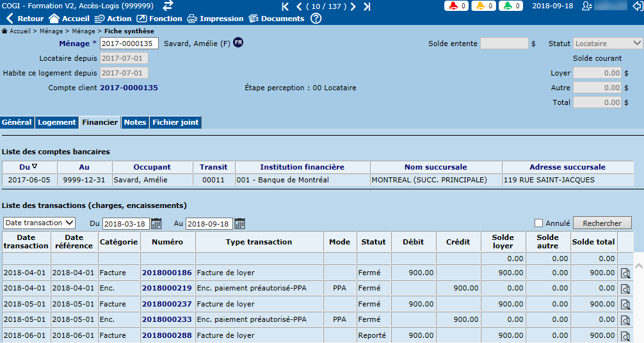644x343 pixels.
Task: Switch to the Logement tab
Action: (x=56, y=122)
